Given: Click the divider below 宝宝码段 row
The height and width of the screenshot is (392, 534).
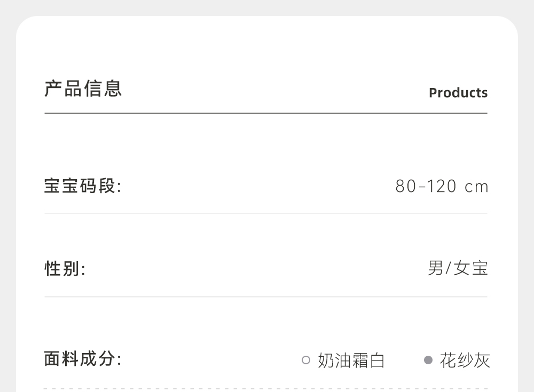Looking at the screenshot, I should coord(266,213).
